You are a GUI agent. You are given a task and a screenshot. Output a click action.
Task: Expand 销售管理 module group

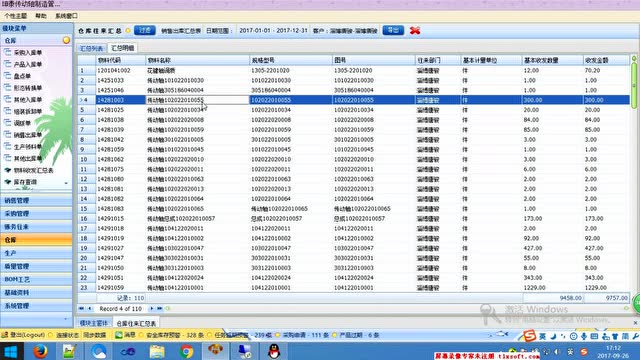(x=36, y=200)
